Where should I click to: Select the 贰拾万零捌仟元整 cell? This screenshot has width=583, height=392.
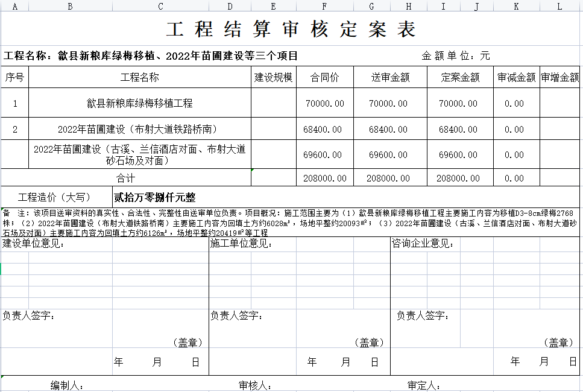(155, 198)
